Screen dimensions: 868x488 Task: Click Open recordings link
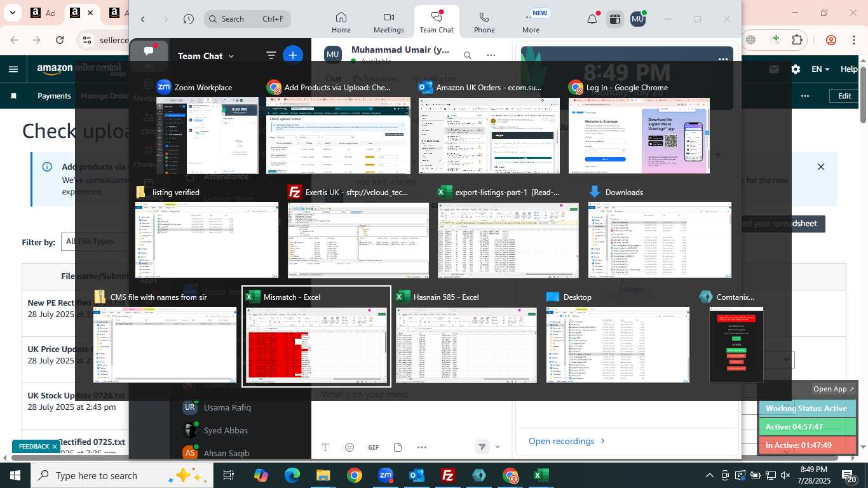click(567, 441)
